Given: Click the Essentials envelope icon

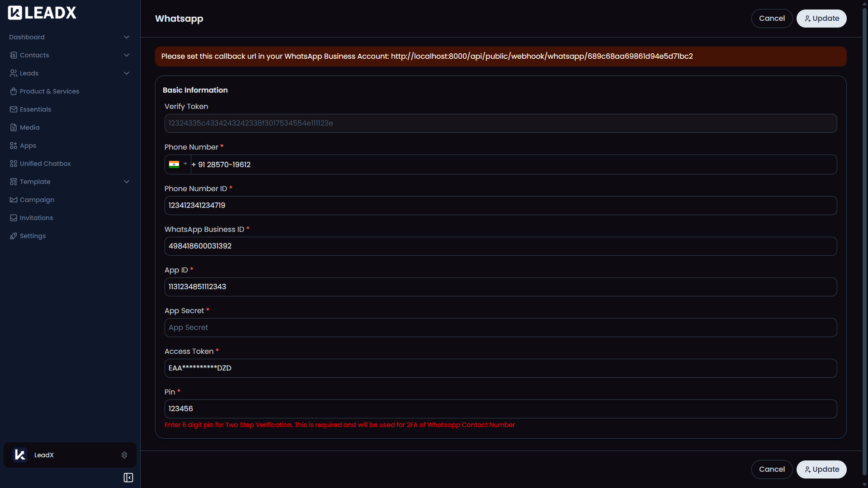Looking at the screenshot, I should tap(14, 109).
